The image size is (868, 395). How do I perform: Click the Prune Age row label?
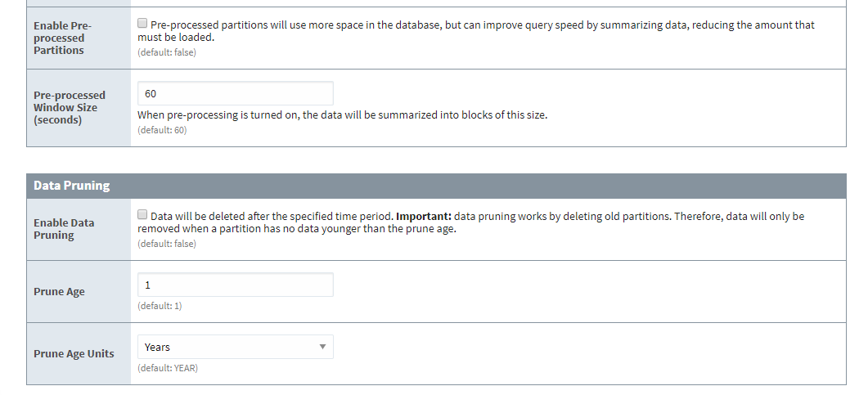click(x=59, y=292)
